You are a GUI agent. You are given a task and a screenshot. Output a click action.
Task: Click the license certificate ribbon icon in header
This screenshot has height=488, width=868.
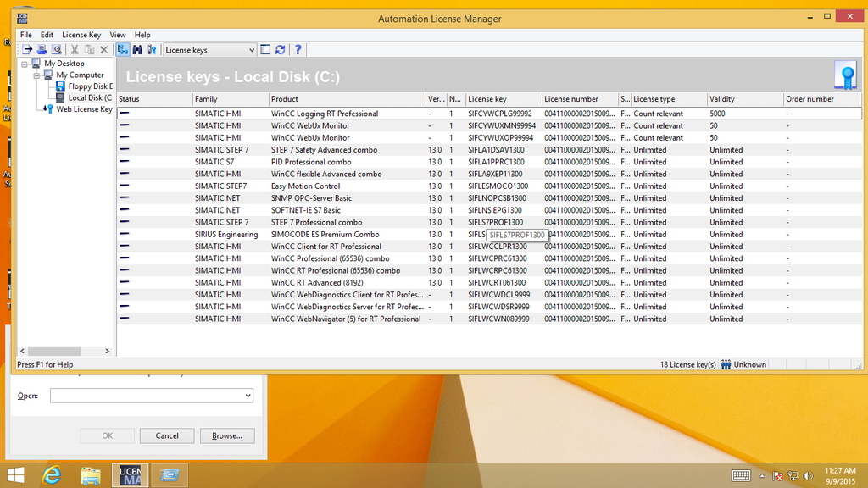point(846,75)
